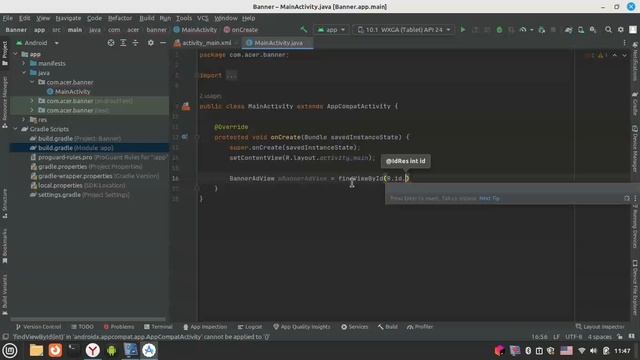640x360 pixels.
Task: Launch Yandex browser from the taskbar
Action: pos(93,350)
